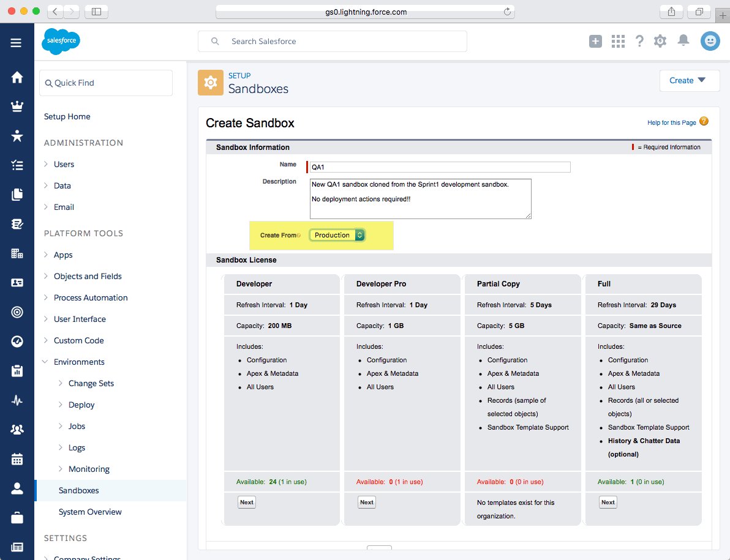Open Help for this Page link

(671, 123)
